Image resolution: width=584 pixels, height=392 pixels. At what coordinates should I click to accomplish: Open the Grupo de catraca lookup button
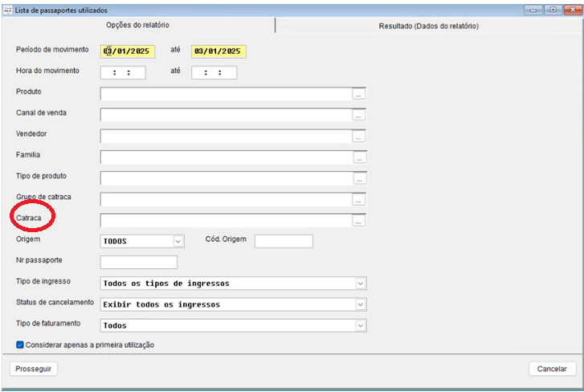[x=358, y=199]
